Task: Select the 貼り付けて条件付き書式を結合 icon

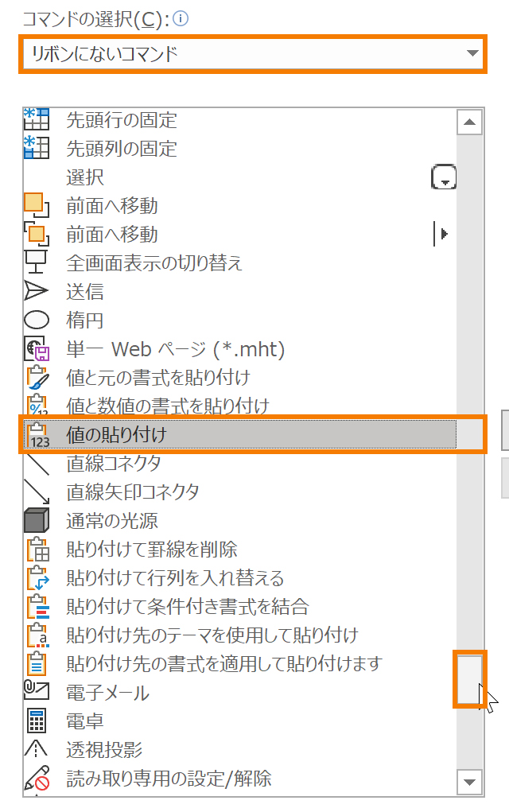Action: tap(38, 606)
